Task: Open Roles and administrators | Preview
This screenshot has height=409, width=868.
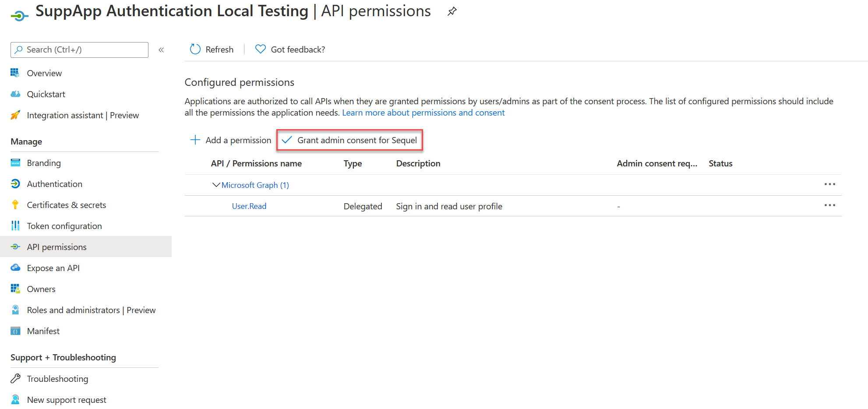Action: (x=91, y=310)
